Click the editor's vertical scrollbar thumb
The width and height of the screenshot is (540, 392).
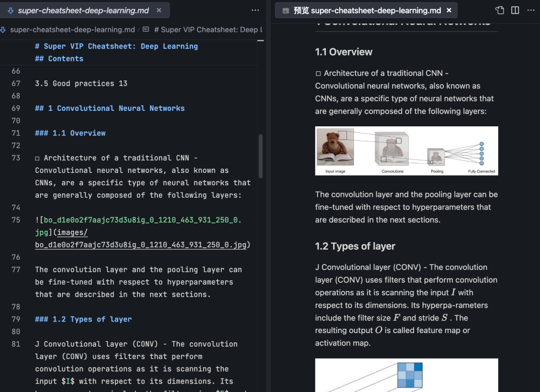click(261, 155)
